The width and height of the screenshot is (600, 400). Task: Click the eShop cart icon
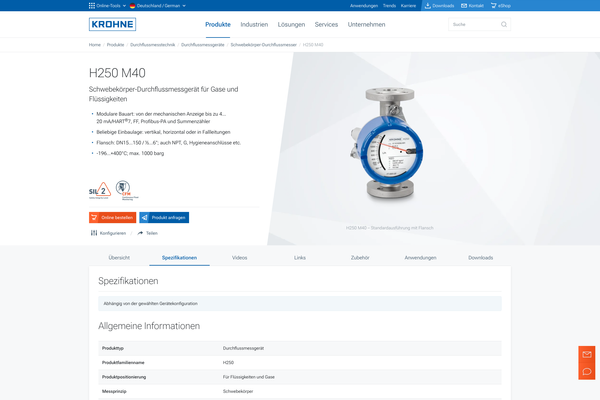click(494, 6)
